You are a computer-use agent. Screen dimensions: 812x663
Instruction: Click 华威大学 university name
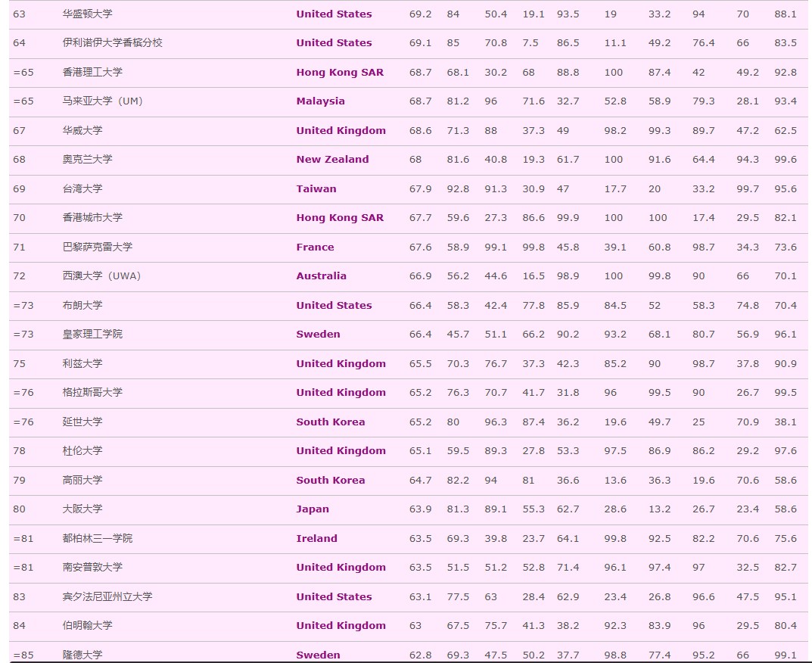82,130
